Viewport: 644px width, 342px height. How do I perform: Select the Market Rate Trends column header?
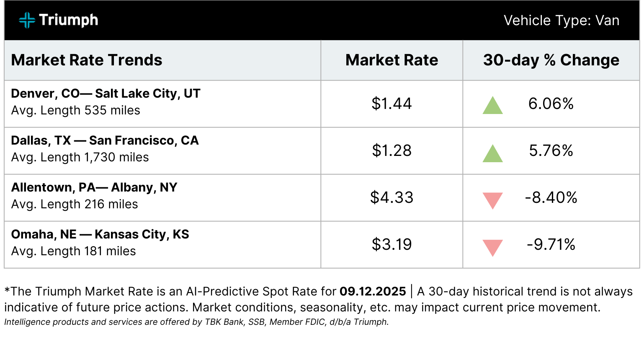coord(87,60)
